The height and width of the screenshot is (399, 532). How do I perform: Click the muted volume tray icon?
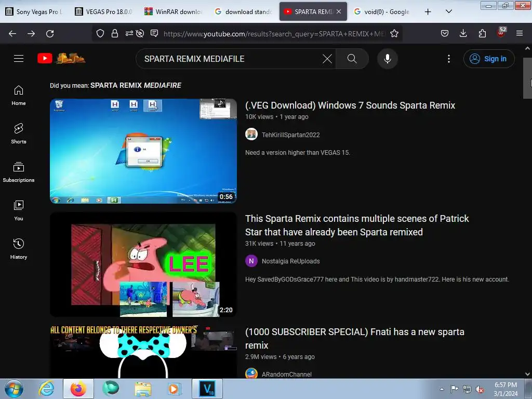pyautogui.click(x=480, y=389)
